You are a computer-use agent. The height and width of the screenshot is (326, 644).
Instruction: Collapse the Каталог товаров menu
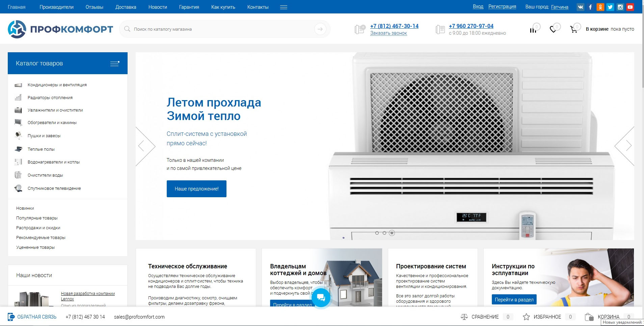115,63
